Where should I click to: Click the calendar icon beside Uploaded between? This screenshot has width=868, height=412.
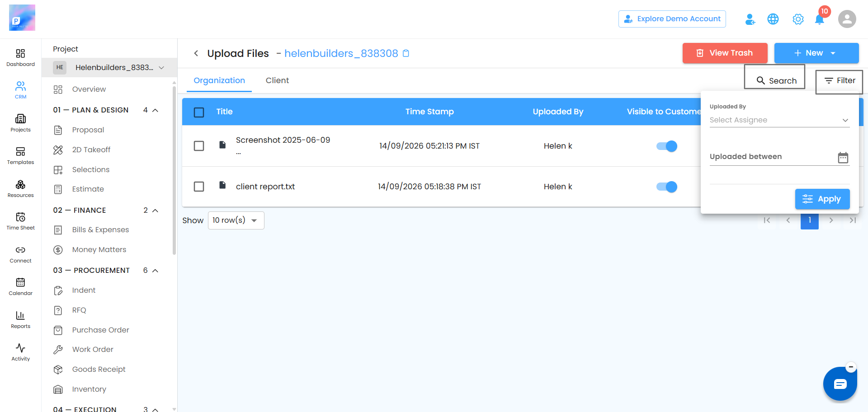(x=843, y=157)
